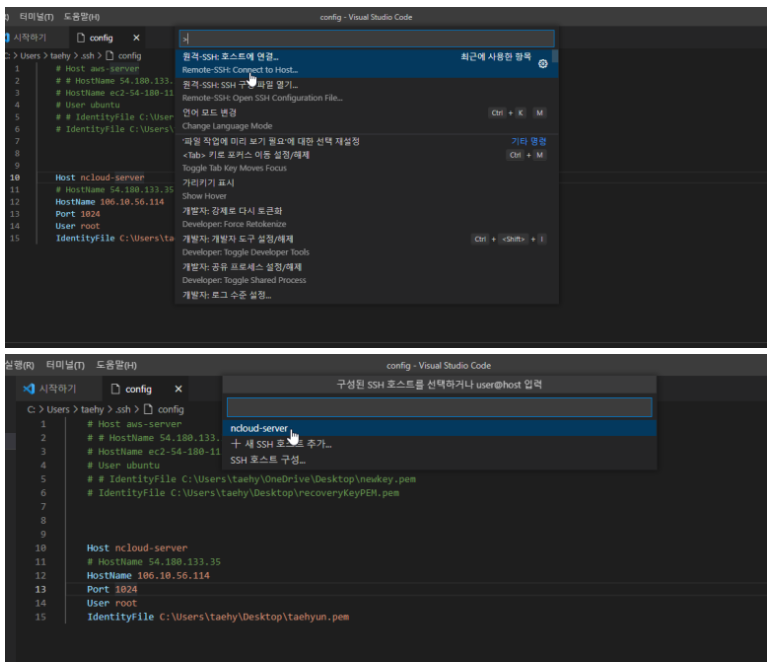Click the file icon on the bottom window's config tab
This screenshot has height=672, width=778.
[115, 389]
